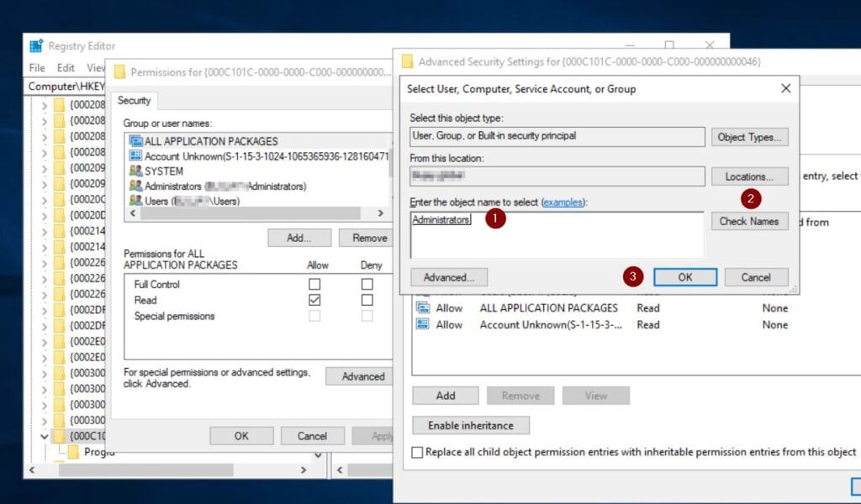The width and height of the screenshot is (861, 504).
Task: Click the examples link
Action: pyautogui.click(x=563, y=202)
